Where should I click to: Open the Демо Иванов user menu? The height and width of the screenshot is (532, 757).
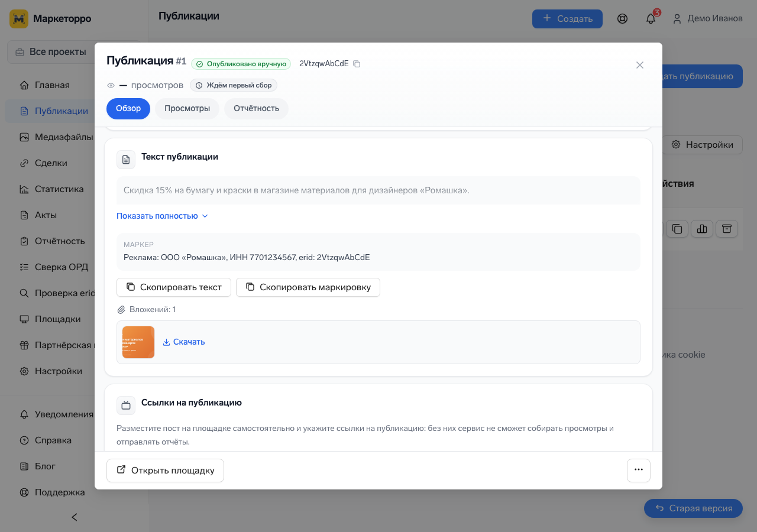(x=707, y=19)
